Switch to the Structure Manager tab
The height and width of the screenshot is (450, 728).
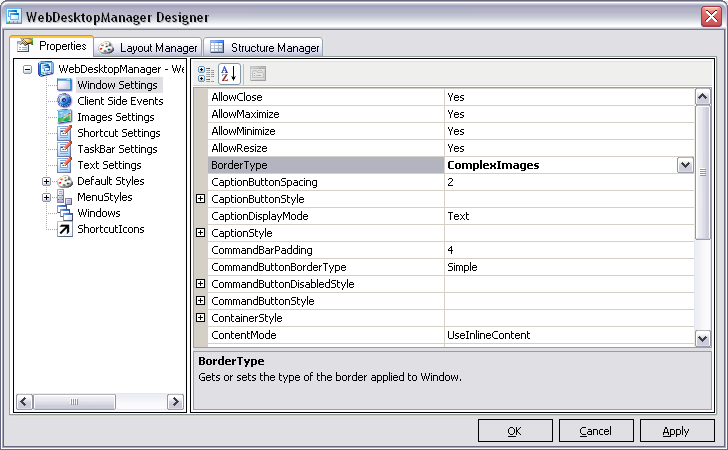(x=264, y=47)
